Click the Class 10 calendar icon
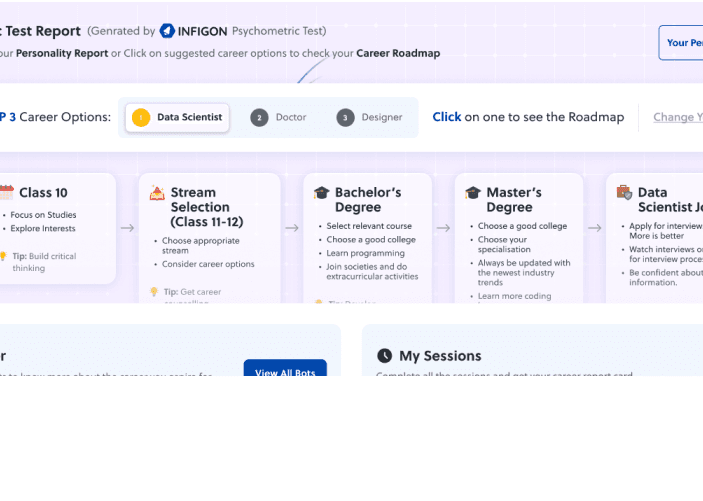 pyautogui.click(x=7, y=192)
